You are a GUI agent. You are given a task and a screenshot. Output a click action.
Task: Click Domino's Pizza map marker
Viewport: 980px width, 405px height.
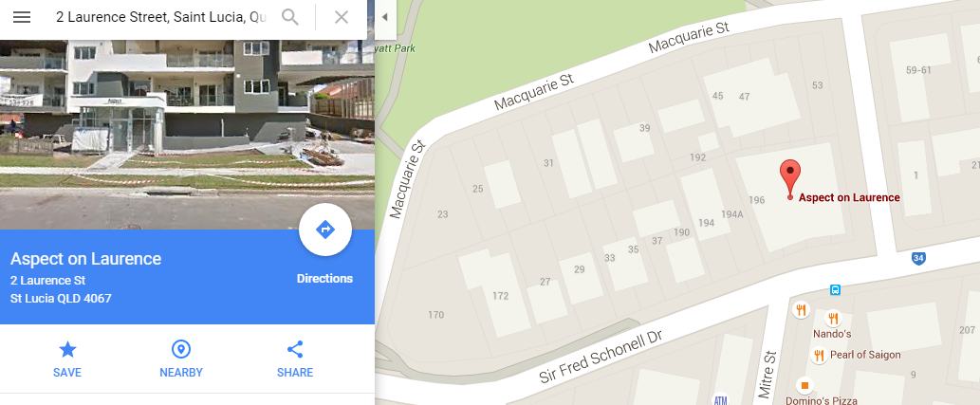(805, 384)
